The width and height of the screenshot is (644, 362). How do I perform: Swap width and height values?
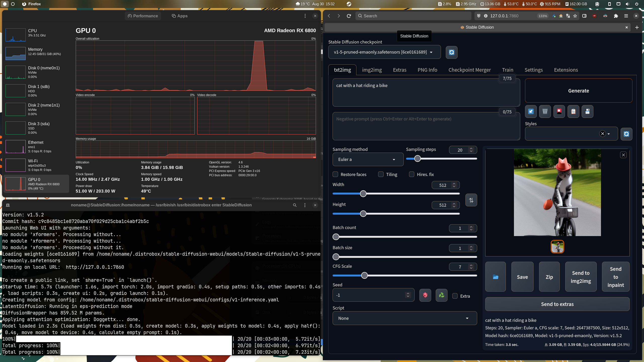[471, 200]
